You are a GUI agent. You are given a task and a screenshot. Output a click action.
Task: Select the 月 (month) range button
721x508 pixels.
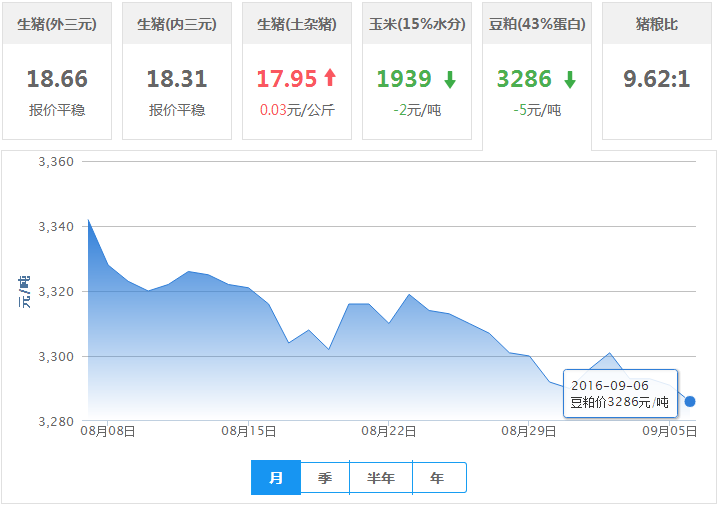click(x=276, y=478)
